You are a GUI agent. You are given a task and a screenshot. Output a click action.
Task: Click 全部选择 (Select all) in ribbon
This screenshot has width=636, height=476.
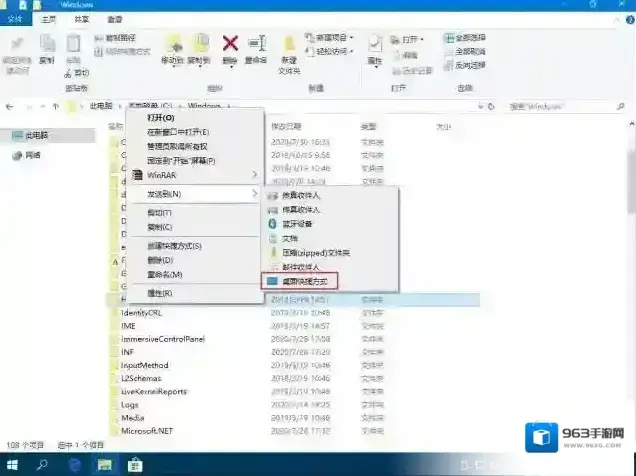[465, 38]
